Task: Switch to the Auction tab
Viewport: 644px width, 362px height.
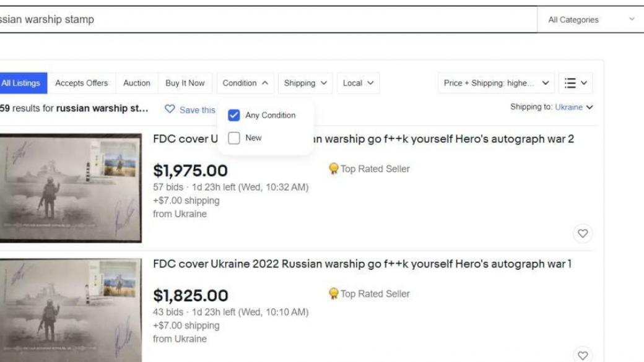Action: tap(136, 83)
